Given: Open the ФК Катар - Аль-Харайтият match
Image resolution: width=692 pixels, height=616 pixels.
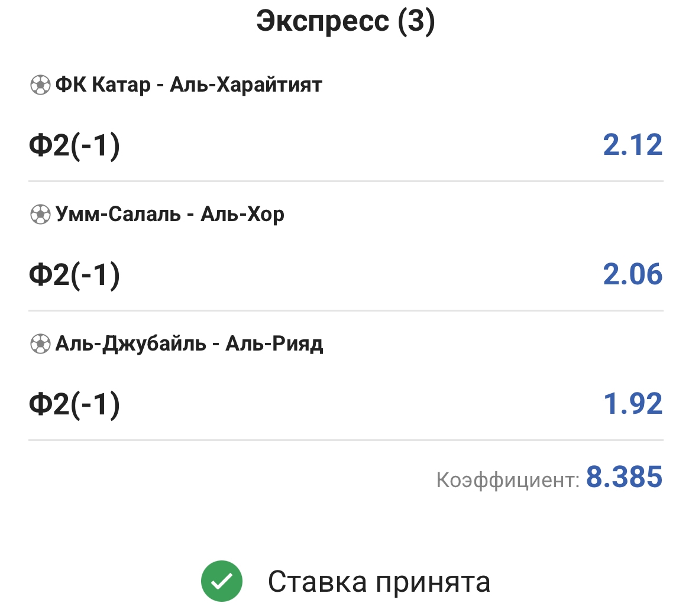Looking at the screenshot, I should 189,85.
